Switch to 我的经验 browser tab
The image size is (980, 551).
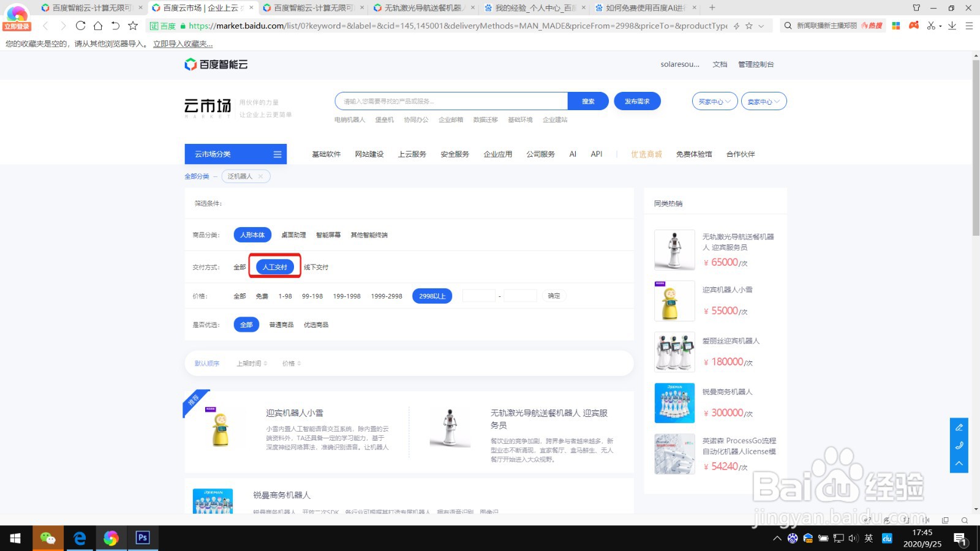coord(535,8)
